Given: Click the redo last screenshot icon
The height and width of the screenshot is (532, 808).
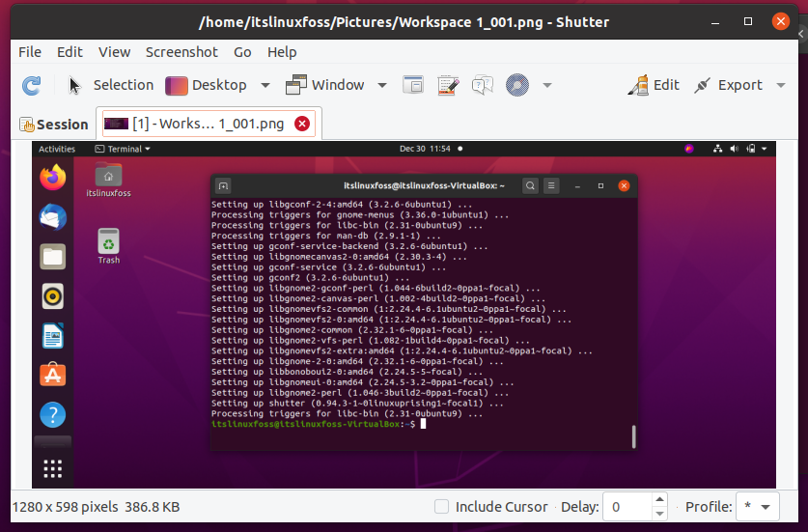Looking at the screenshot, I should 32,85.
